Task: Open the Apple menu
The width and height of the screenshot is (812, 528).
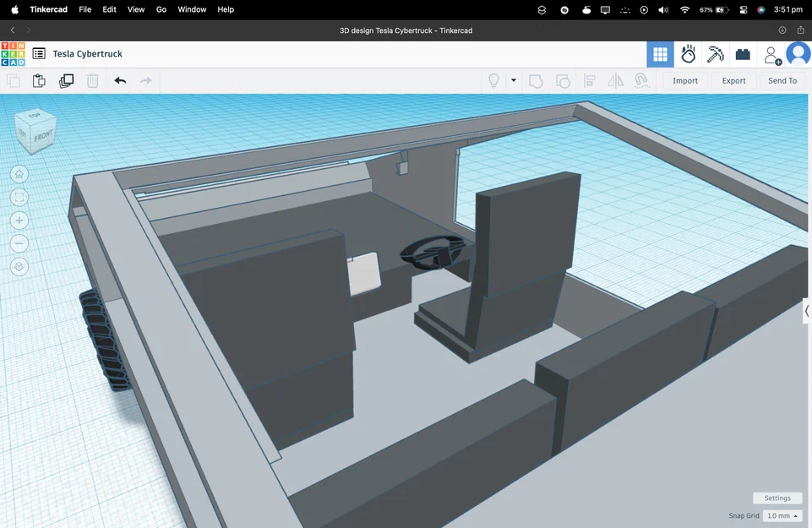Action: [14, 9]
